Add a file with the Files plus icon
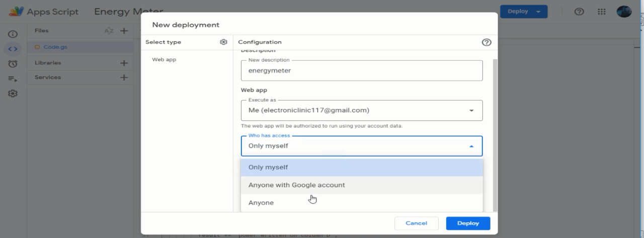 tap(124, 31)
